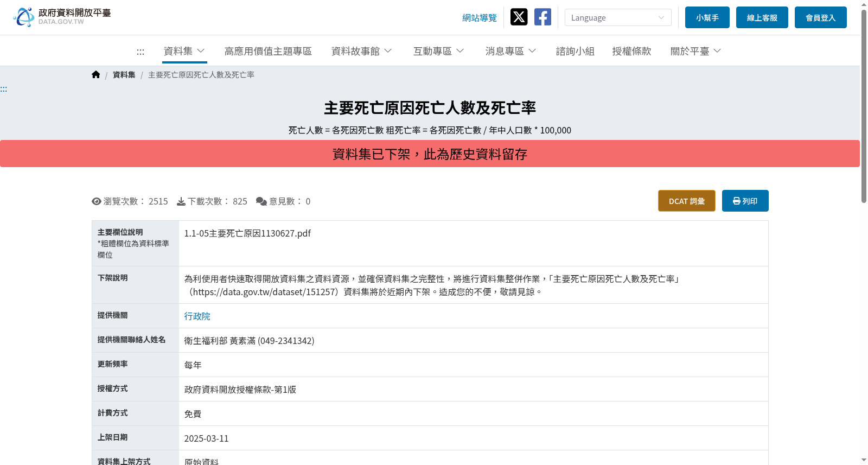Open the 諮詢小組 menu item

point(575,51)
